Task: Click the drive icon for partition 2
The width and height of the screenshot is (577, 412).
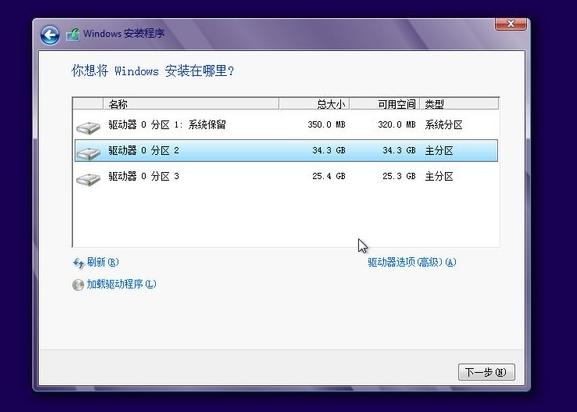Action: click(88, 153)
